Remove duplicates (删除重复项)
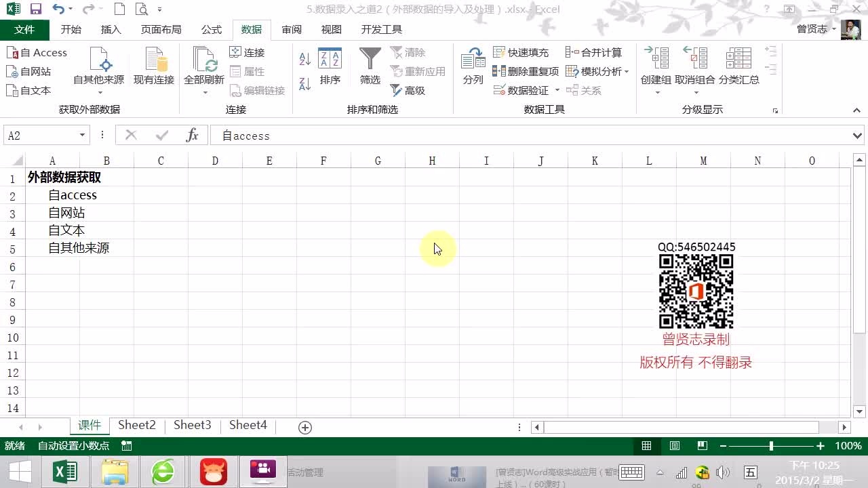This screenshot has height=488, width=868. [x=526, y=72]
